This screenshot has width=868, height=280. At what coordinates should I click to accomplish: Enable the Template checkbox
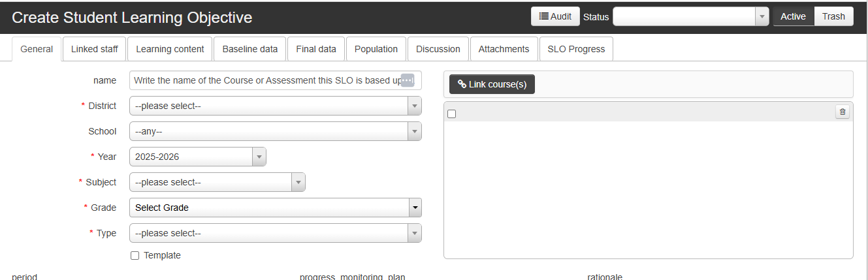(x=135, y=256)
